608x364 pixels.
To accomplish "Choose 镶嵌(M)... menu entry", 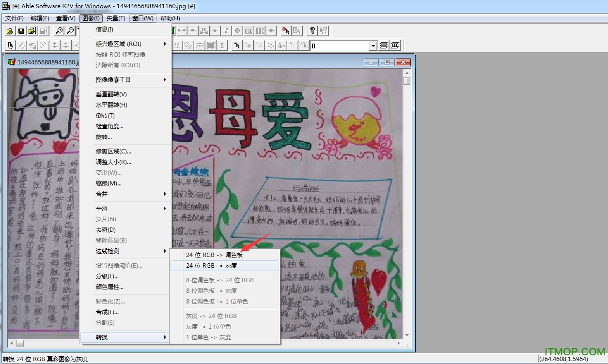I will pyautogui.click(x=125, y=183).
